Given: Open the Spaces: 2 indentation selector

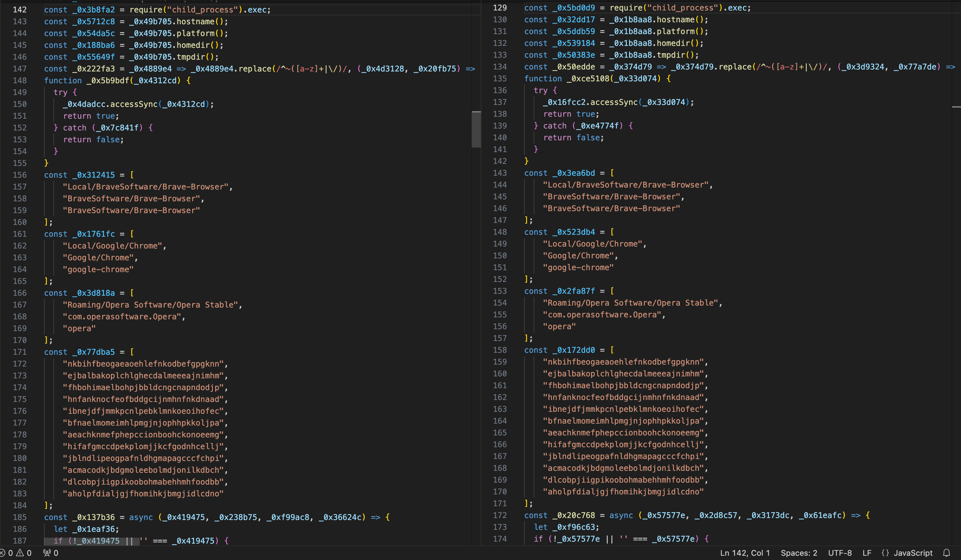Looking at the screenshot, I should (799, 553).
